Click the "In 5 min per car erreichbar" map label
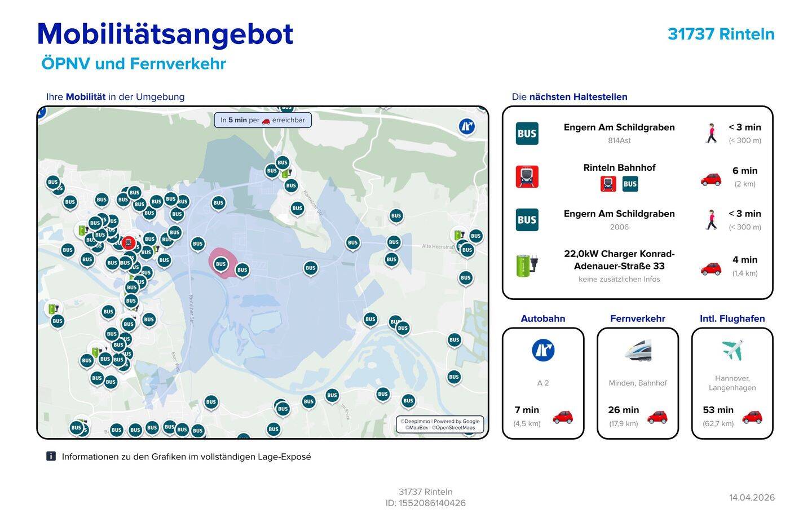812x531 pixels. click(263, 120)
